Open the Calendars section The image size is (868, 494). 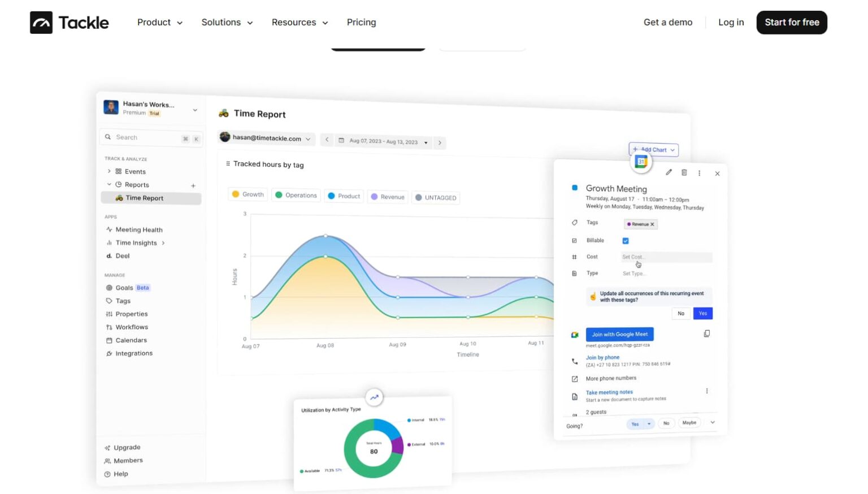pyautogui.click(x=131, y=340)
